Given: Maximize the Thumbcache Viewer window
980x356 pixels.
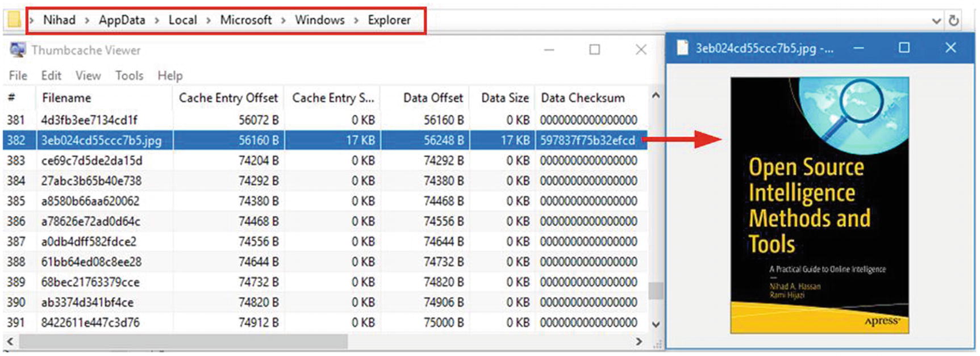Looking at the screenshot, I should (594, 50).
